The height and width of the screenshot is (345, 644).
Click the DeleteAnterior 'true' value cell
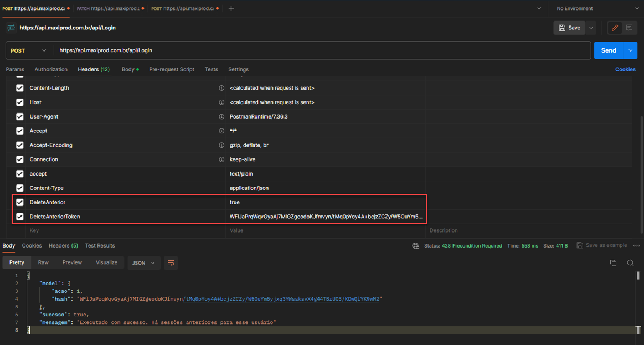tap(326, 202)
